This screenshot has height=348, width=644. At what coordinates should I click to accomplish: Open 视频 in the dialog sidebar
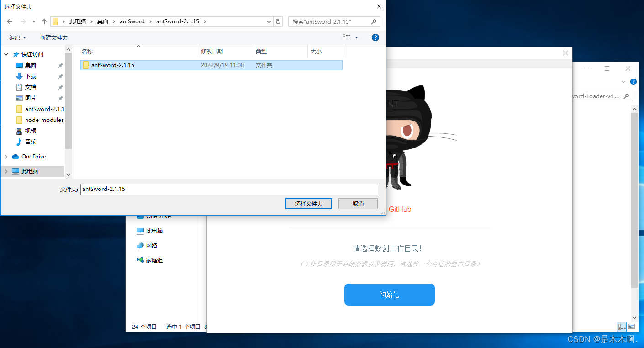(x=31, y=131)
